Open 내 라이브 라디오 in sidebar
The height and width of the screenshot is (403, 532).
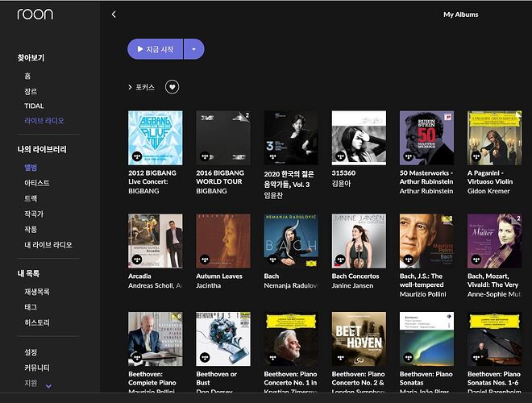(48, 244)
